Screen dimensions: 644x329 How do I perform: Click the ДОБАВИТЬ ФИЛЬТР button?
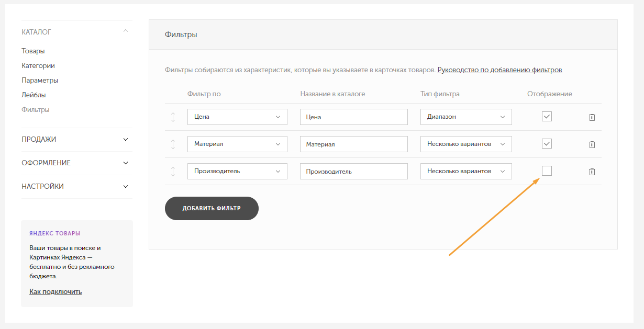212,208
